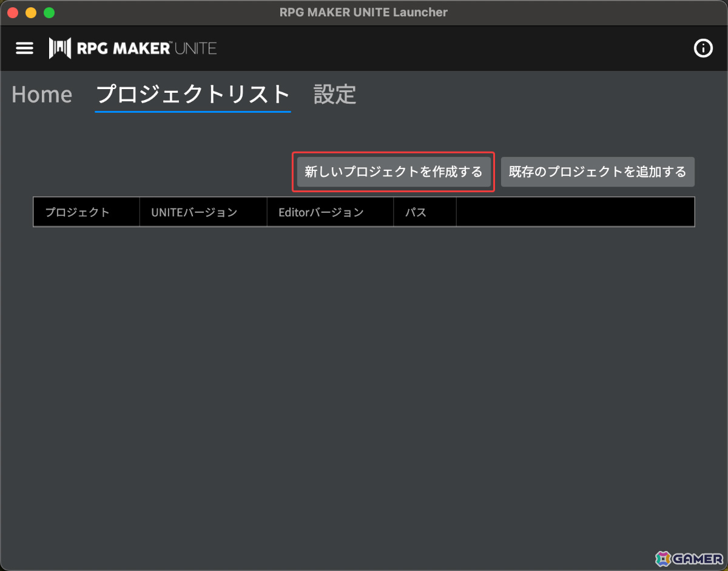The image size is (728, 571).
Task: Click the Editorバージョン column header
Action: (330, 212)
